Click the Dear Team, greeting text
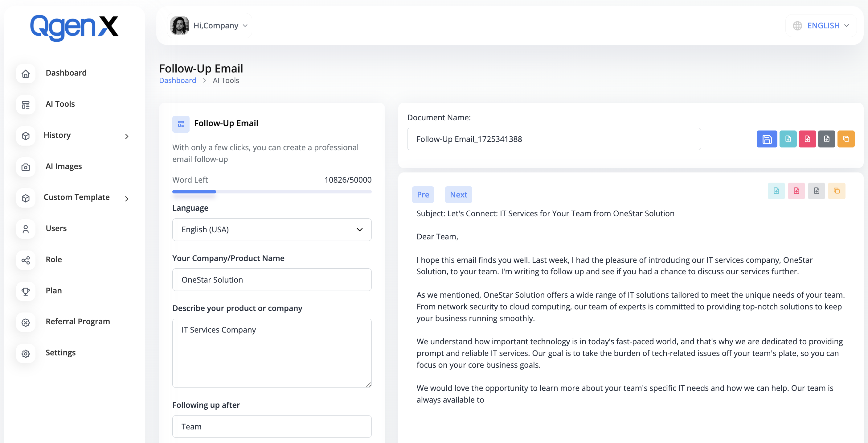868x443 pixels. coord(437,237)
